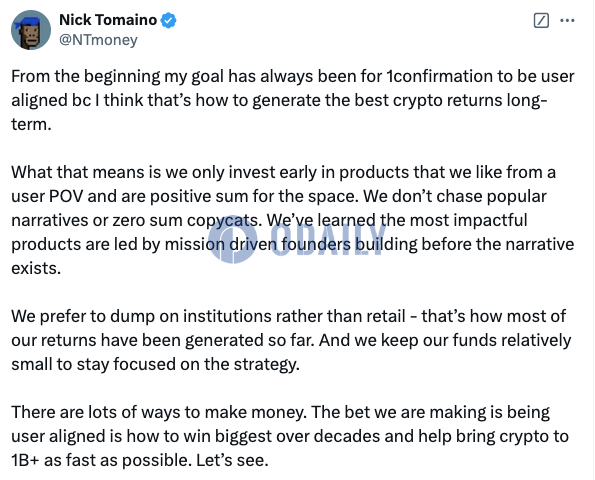Viewport: 595px width, 480px height.
Task: Click the Nick Tomaino display name
Action: (x=108, y=20)
